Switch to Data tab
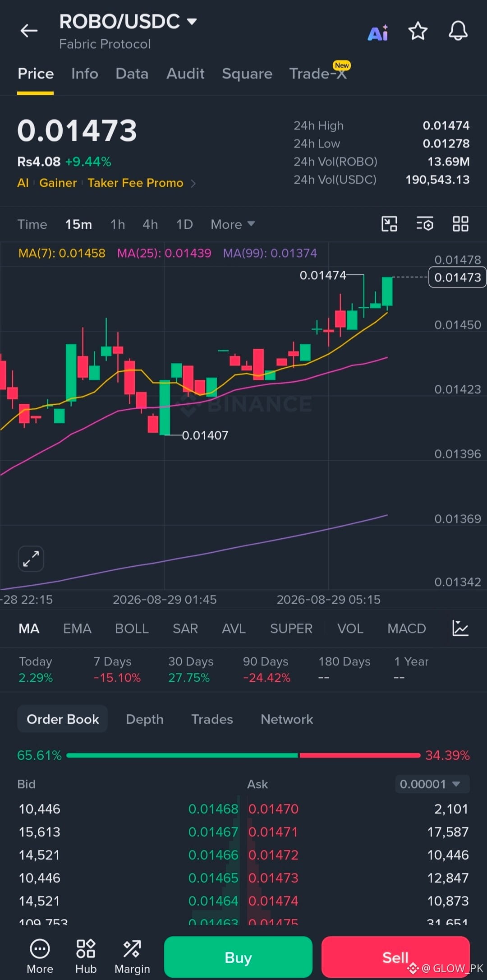The height and width of the screenshot is (980, 487). (132, 74)
